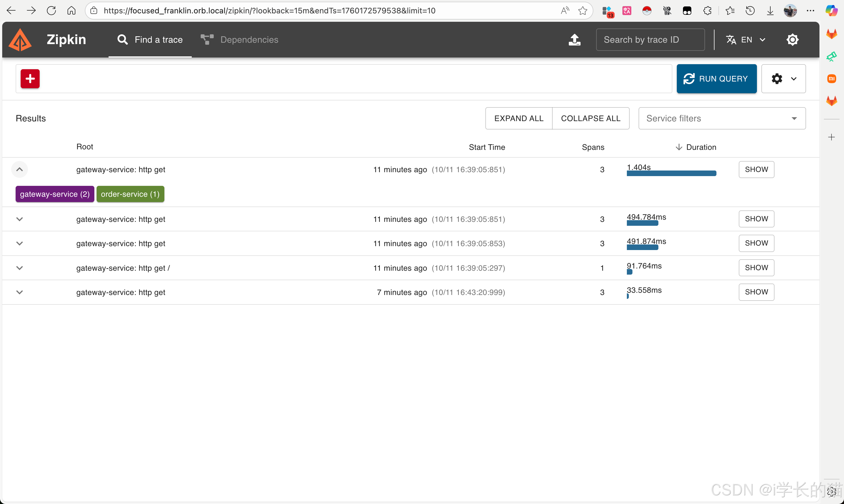Switch to the Dependencies tab
The image size is (844, 504).
pos(239,40)
